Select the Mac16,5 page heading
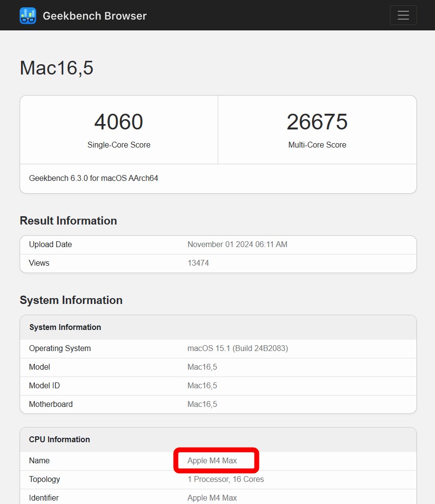435x504 pixels. [x=56, y=68]
